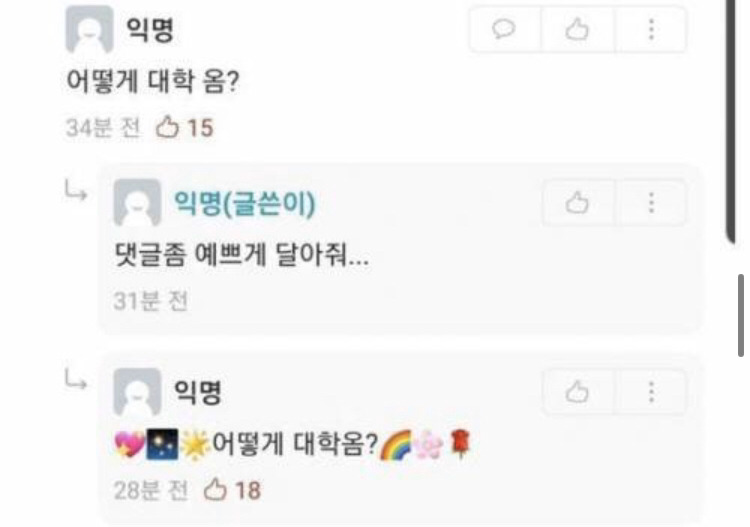Click the first commenter's profile avatar
750x527 pixels.
click(x=89, y=29)
